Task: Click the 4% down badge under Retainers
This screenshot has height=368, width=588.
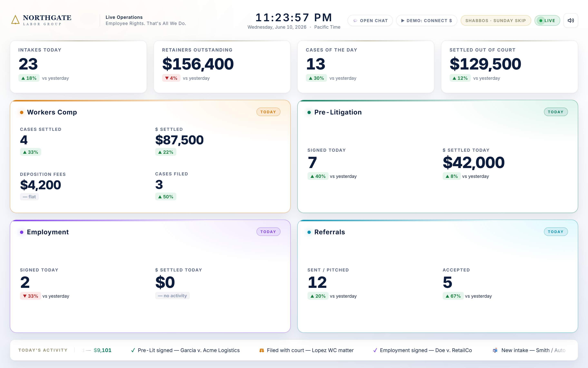Action: [171, 78]
